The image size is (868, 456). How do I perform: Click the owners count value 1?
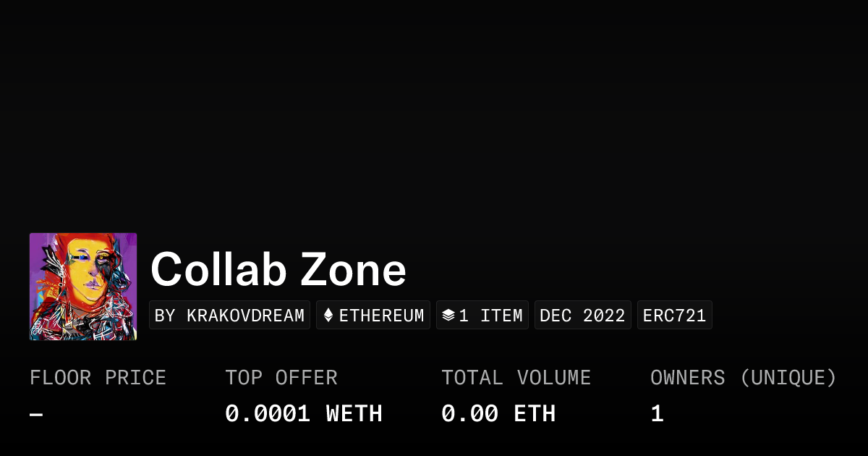[657, 414]
